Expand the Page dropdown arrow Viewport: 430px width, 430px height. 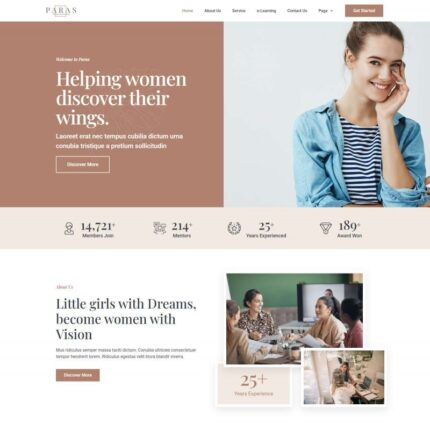tap(331, 11)
